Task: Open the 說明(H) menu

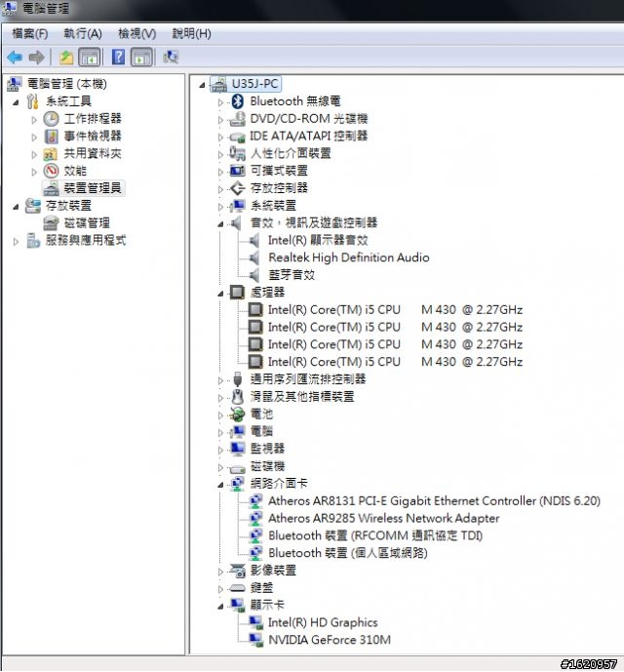Action: click(191, 33)
